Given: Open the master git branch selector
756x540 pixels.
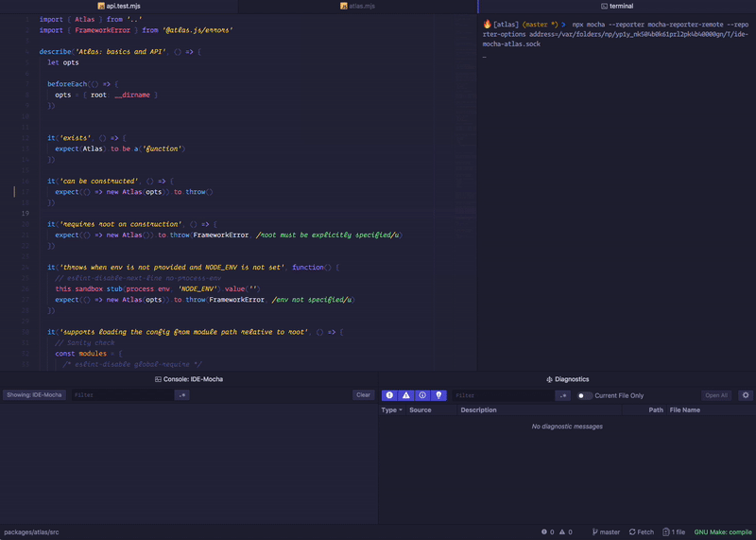Looking at the screenshot, I should coord(606,532).
